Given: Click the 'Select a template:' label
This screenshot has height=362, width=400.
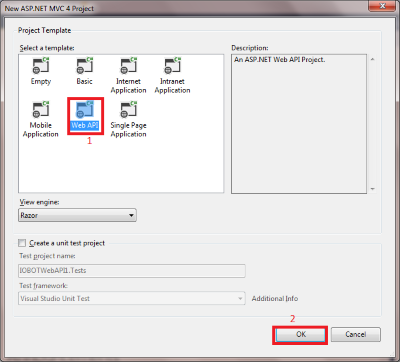Looking at the screenshot, I should [x=47, y=48].
